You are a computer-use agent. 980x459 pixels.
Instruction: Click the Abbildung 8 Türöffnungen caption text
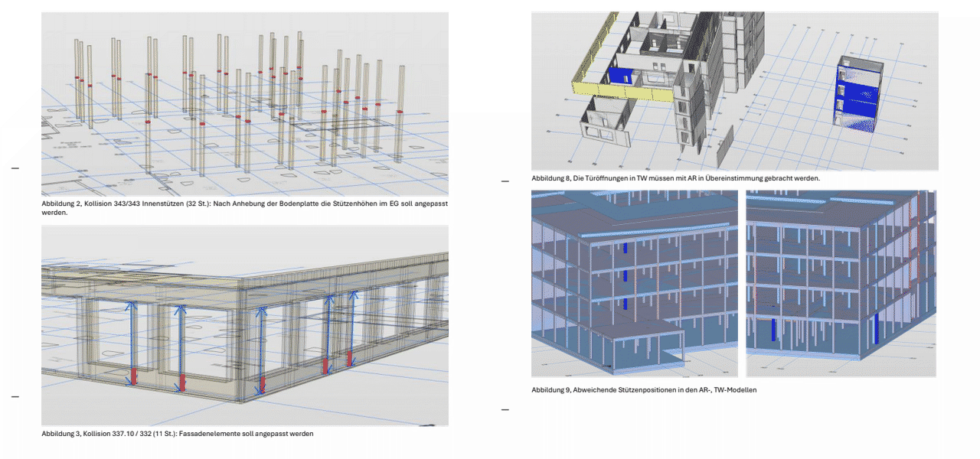(675, 178)
